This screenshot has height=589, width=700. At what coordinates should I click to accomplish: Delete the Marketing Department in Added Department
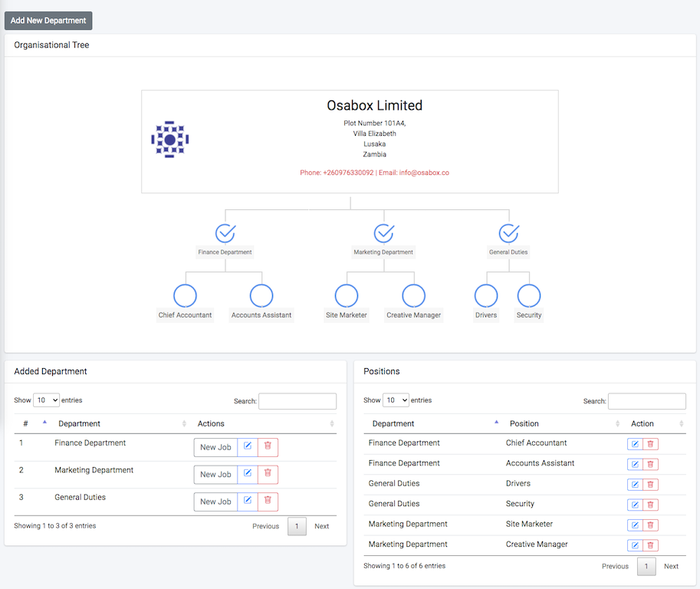pos(268,474)
